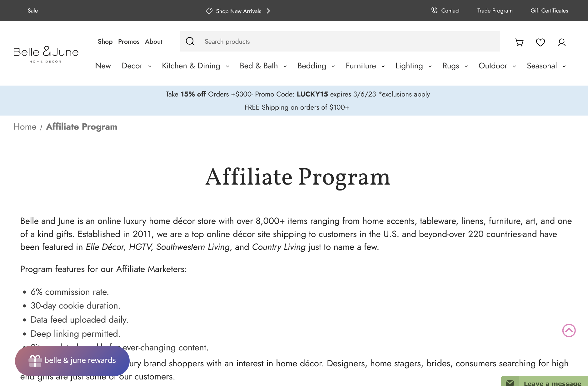This screenshot has width=588, height=386.
Task: Click the LUCKY15 promo code text
Action: point(312,94)
